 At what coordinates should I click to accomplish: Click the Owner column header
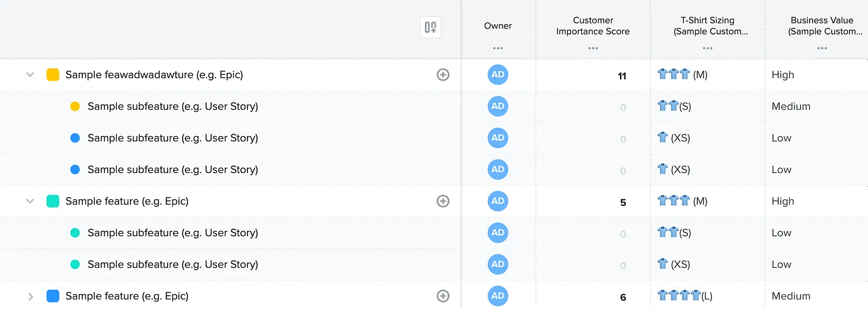pos(498,26)
